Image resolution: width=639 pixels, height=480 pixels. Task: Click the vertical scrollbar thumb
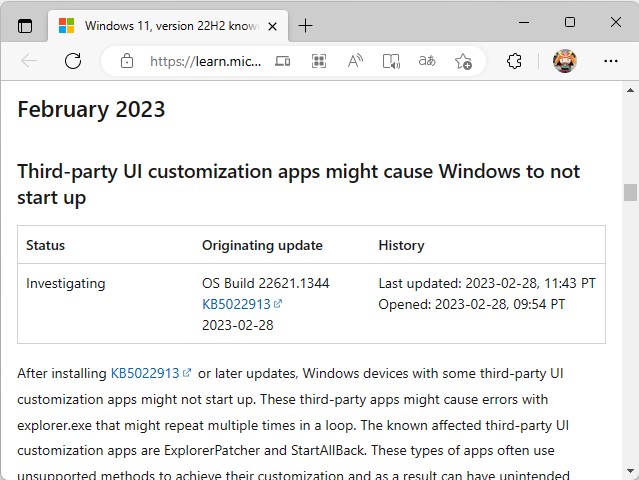(x=630, y=192)
